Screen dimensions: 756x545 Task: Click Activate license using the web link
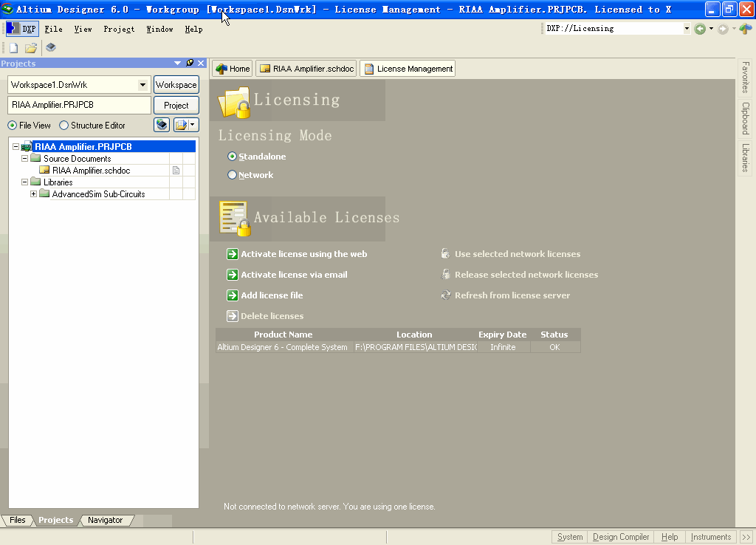tap(303, 254)
